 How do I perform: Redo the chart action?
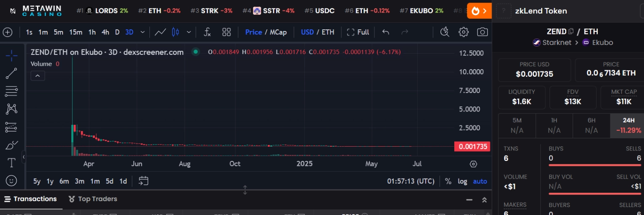[x=405, y=32]
